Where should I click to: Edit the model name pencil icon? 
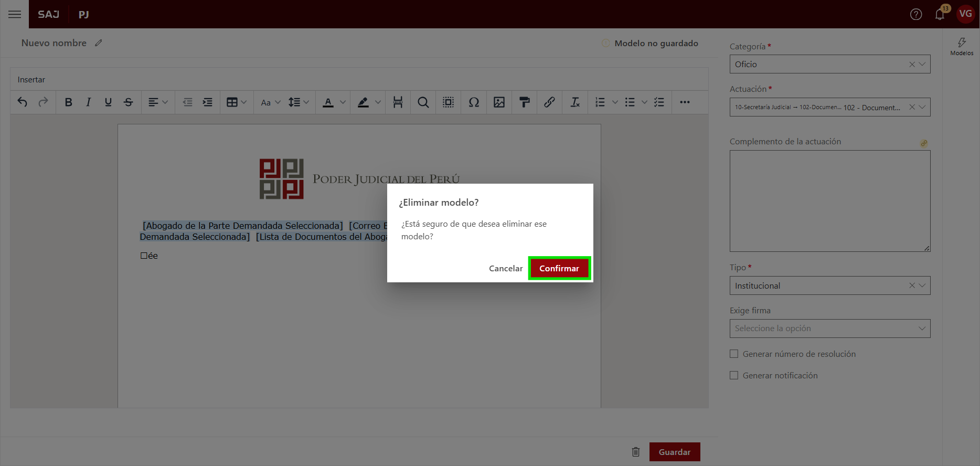pyautogui.click(x=98, y=43)
